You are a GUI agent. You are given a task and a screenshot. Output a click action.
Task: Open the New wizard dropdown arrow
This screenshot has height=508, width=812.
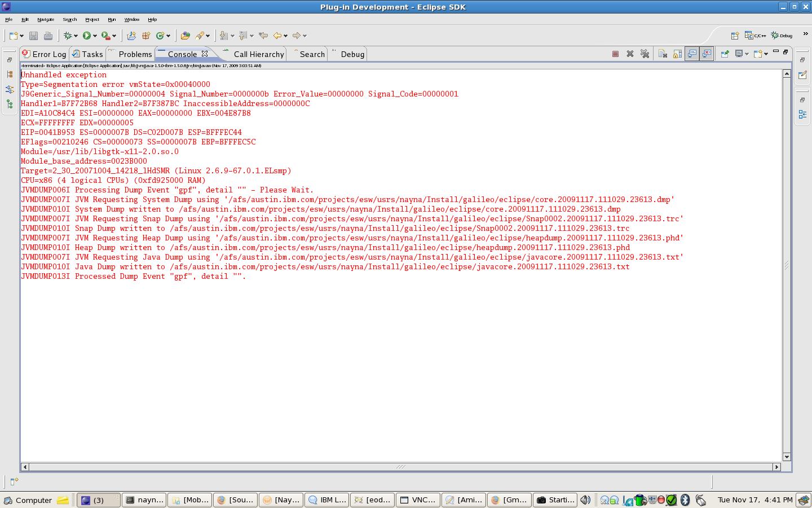click(22, 36)
